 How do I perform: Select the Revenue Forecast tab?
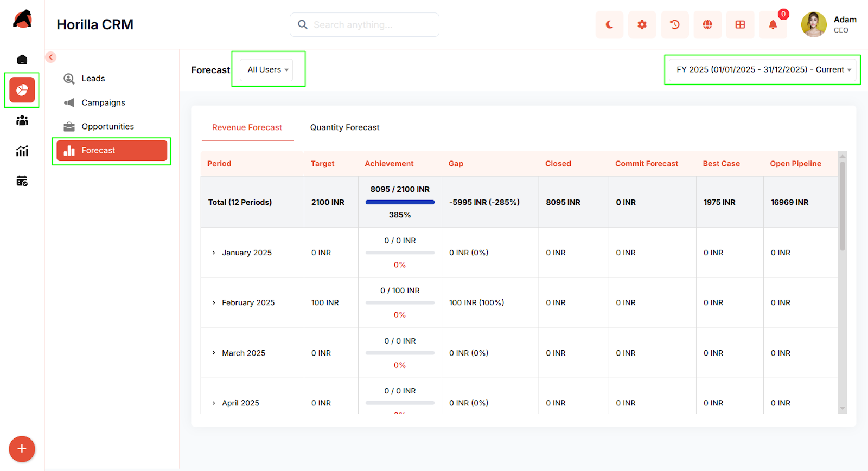[247, 127]
